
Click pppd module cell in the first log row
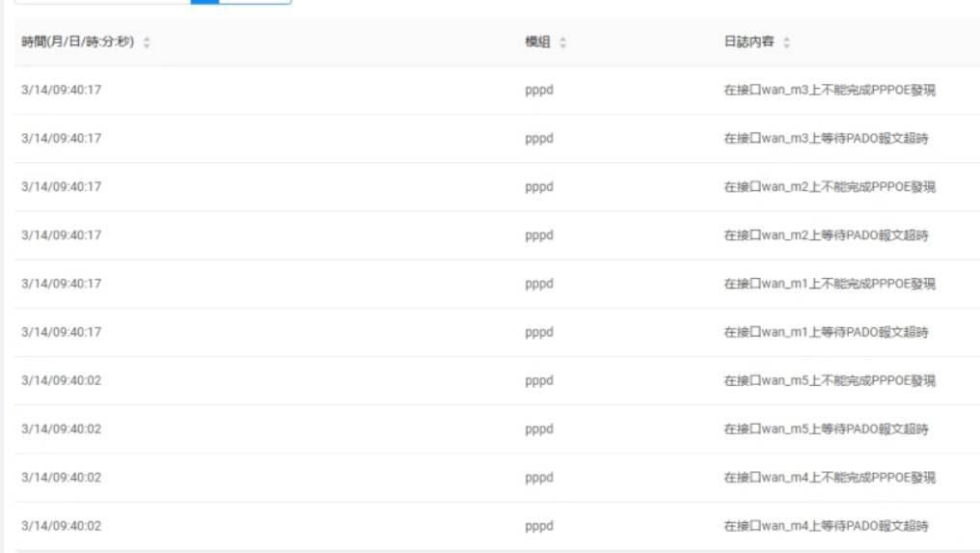pos(539,91)
